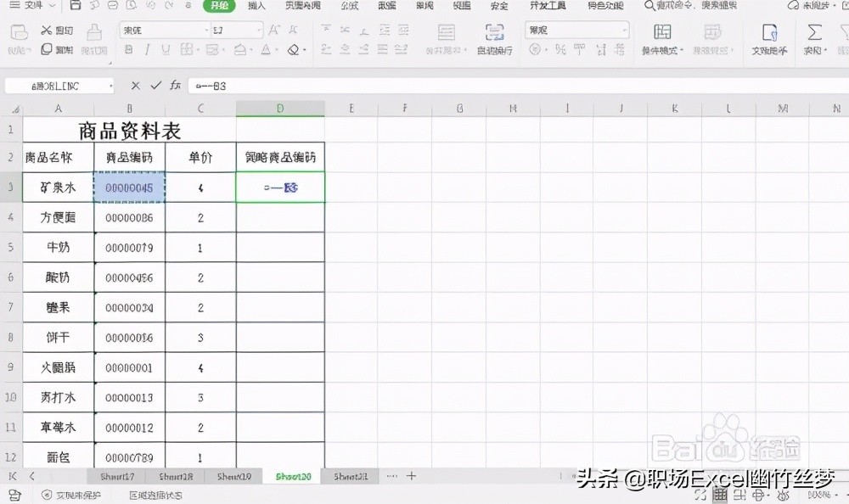
Task: Decrease font size with A- icon
Action: 293,31
